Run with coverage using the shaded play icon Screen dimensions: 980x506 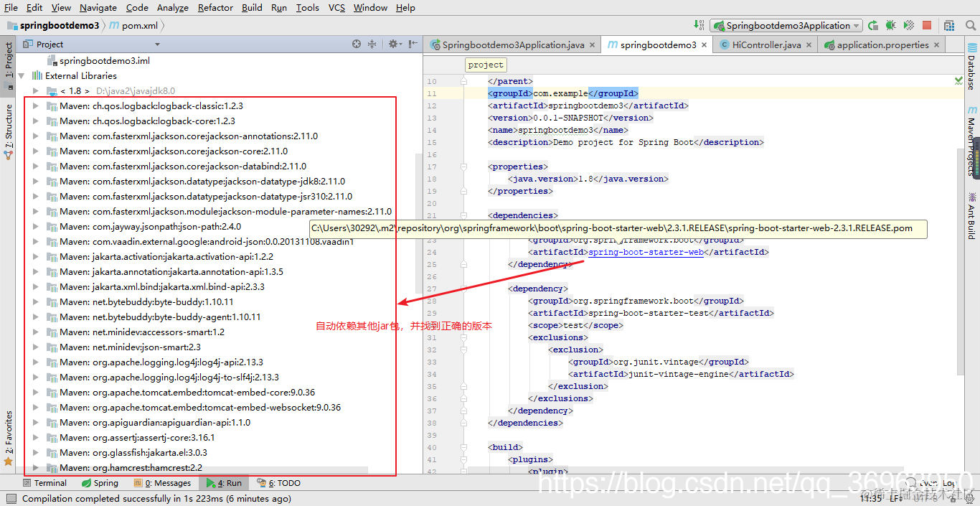(908, 25)
